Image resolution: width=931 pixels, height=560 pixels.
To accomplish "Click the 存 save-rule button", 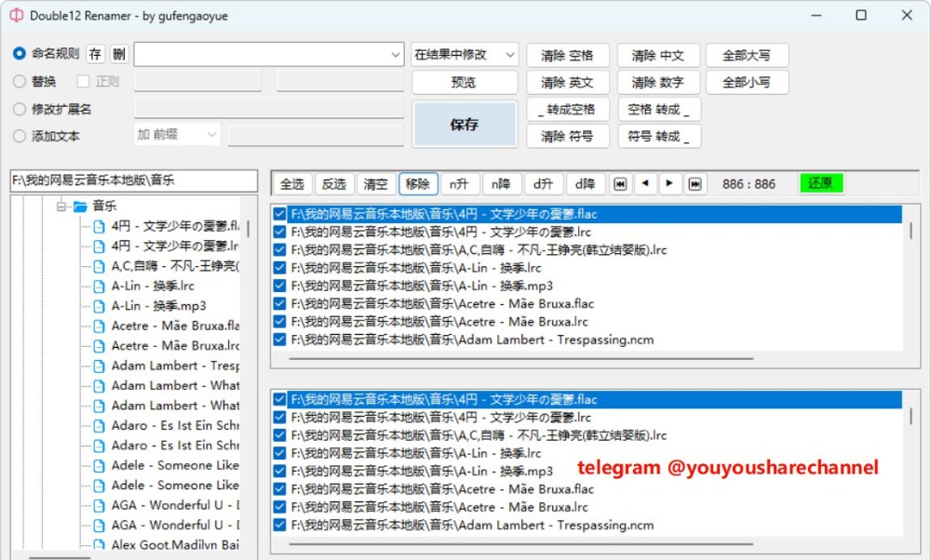I will coord(96,54).
